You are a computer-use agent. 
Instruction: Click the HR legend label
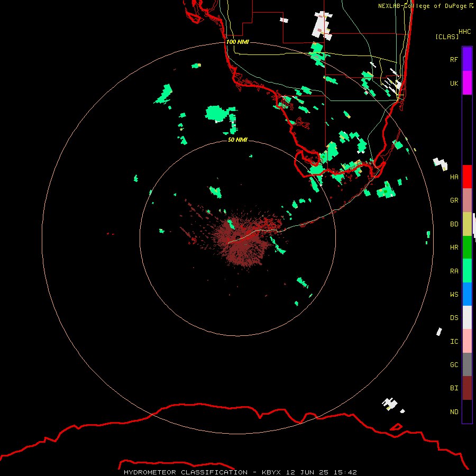tap(454, 248)
